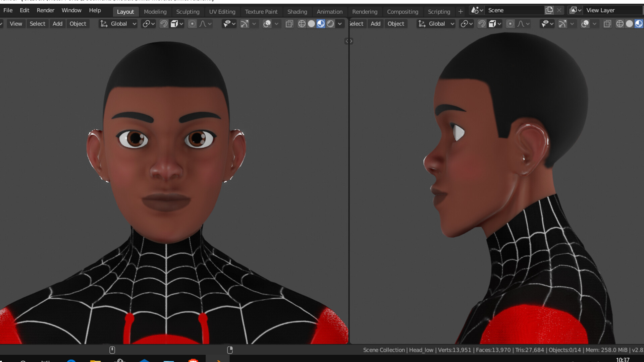Screen dimensions: 644x362
Task: Toggle proportional editing on
Action: [x=192, y=24]
